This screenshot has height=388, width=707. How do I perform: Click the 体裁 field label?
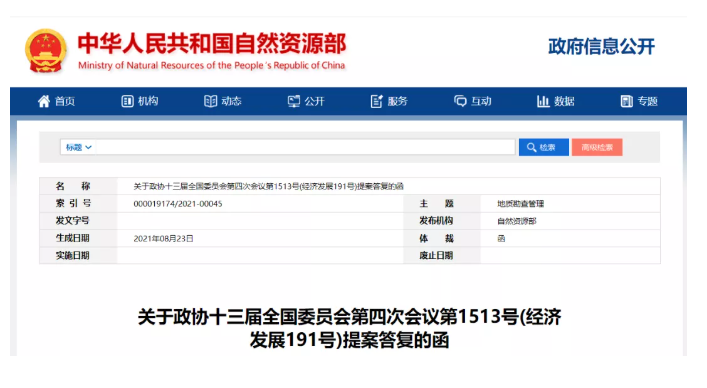(436, 238)
